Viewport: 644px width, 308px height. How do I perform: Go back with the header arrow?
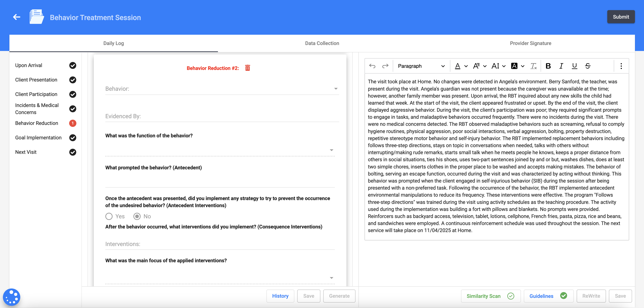tap(17, 17)
